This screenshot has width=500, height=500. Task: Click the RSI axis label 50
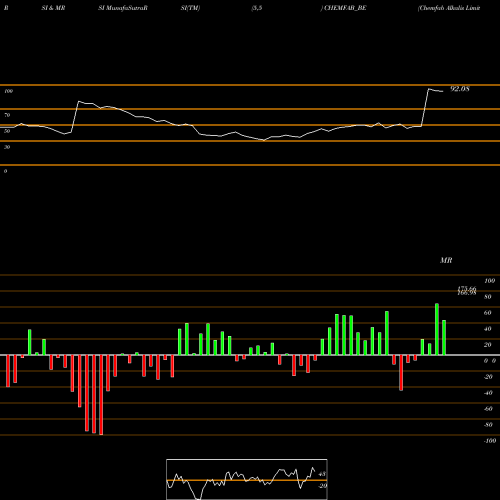point(7,131)
